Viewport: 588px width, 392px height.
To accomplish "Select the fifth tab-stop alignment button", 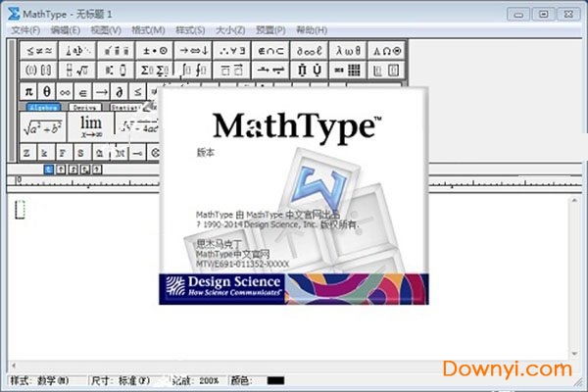I will (97, 170).
